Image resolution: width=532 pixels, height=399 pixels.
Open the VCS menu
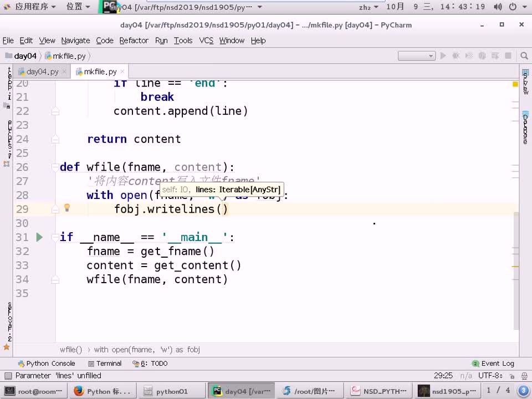click(206, 40)
